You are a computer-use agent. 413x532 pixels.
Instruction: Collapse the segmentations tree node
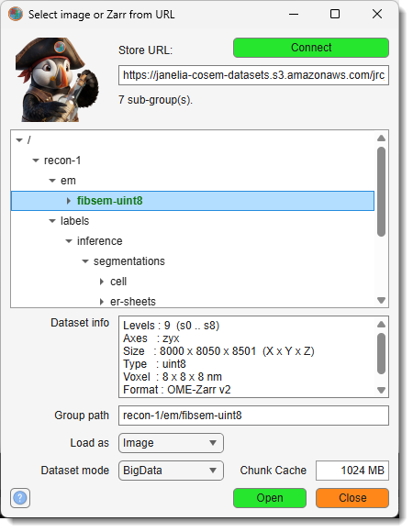pos(85,261)
